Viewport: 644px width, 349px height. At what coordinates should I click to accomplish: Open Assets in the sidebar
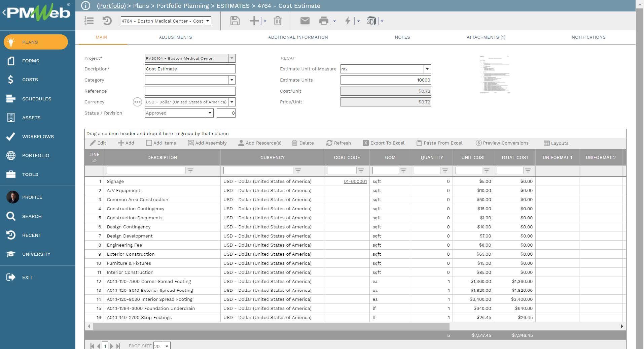24,118
